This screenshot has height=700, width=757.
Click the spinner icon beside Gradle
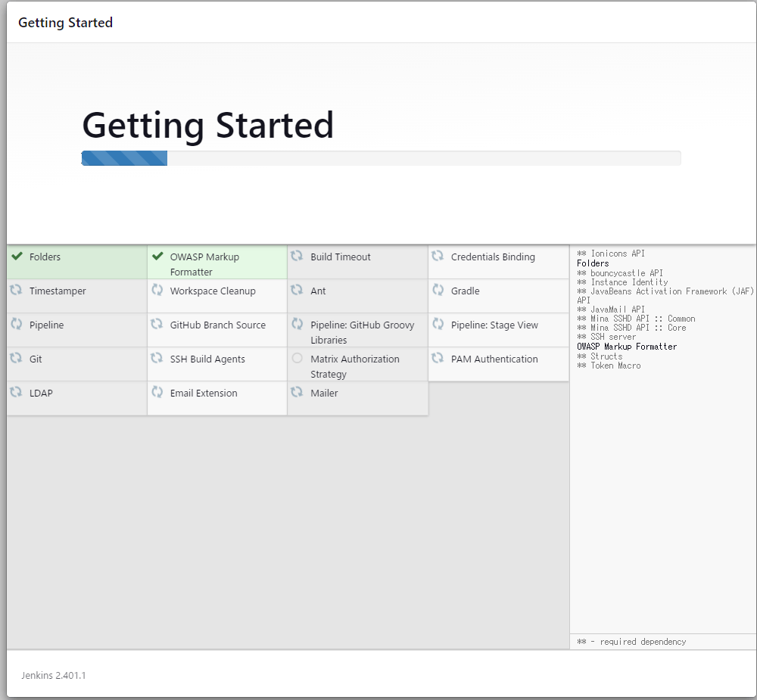click(438, 290)
